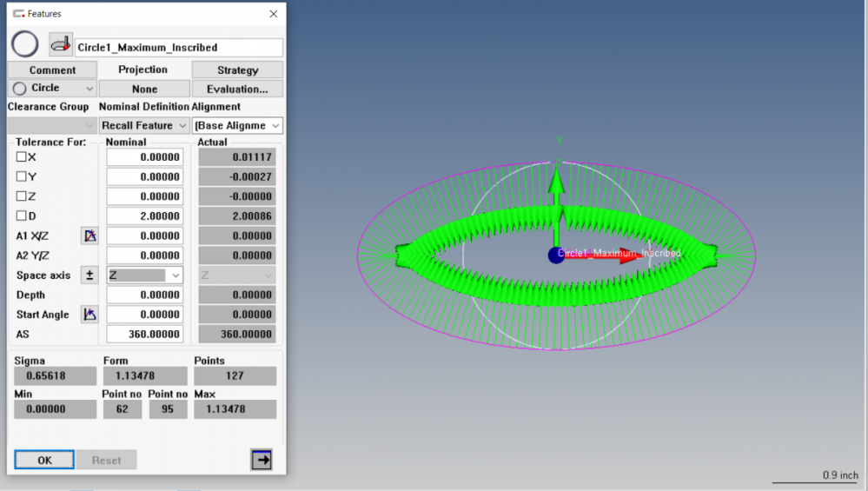Open the Strategy settings
The height and width of the screenshot is (491, 868).
237,70
